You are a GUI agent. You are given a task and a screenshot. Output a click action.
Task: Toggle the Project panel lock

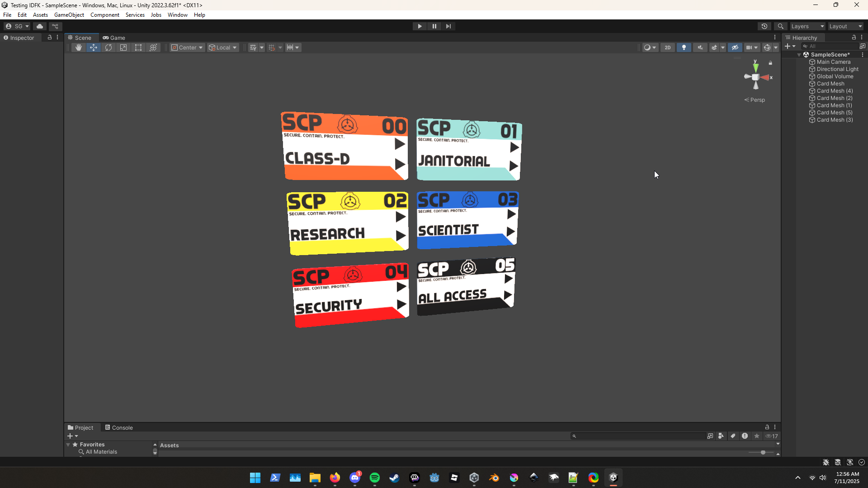click(767, 427)
